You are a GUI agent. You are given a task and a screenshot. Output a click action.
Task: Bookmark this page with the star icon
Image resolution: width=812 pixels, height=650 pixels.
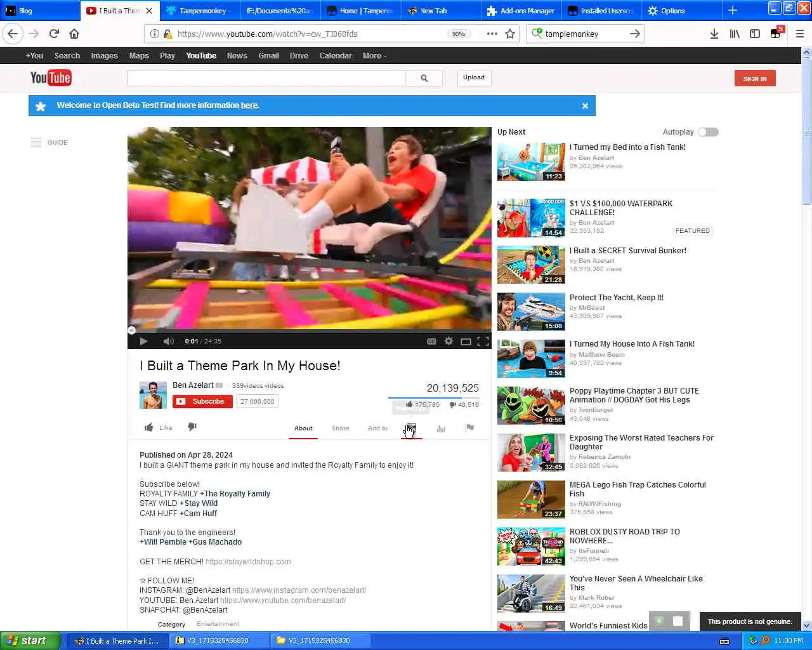[x=510, y=34]
